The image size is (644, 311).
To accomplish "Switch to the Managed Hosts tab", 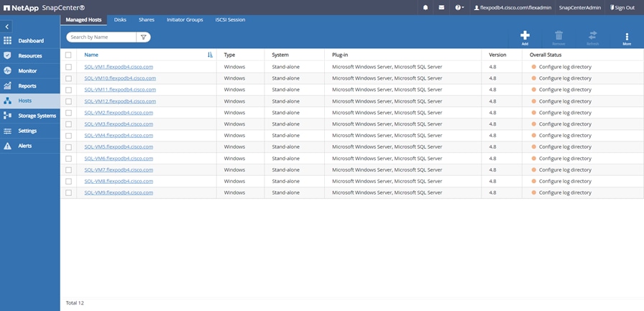I will [x=83, y=19].
